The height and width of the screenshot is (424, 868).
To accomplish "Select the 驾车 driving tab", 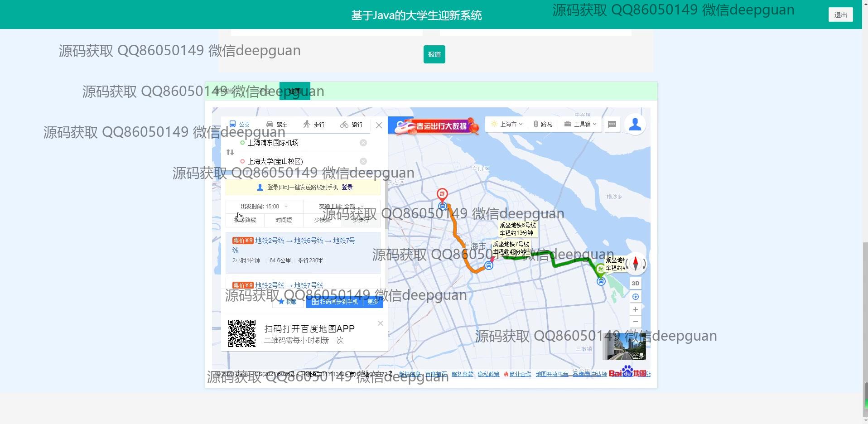I will point(277,124).
